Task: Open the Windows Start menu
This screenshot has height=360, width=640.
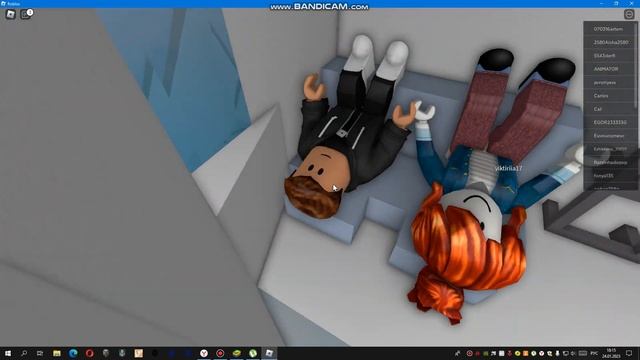Action: 8,353
